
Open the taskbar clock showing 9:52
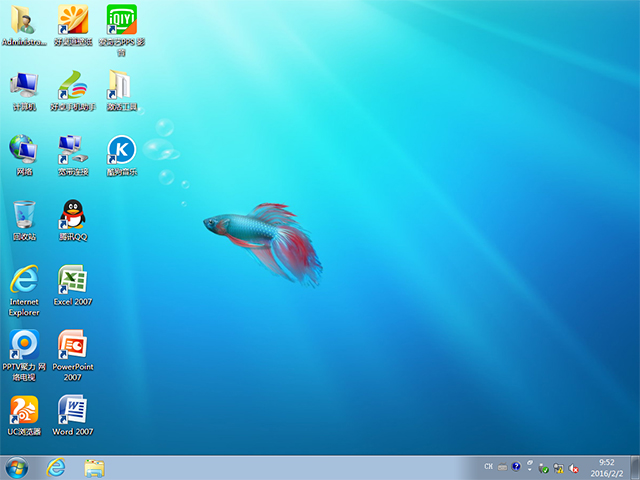606,467
